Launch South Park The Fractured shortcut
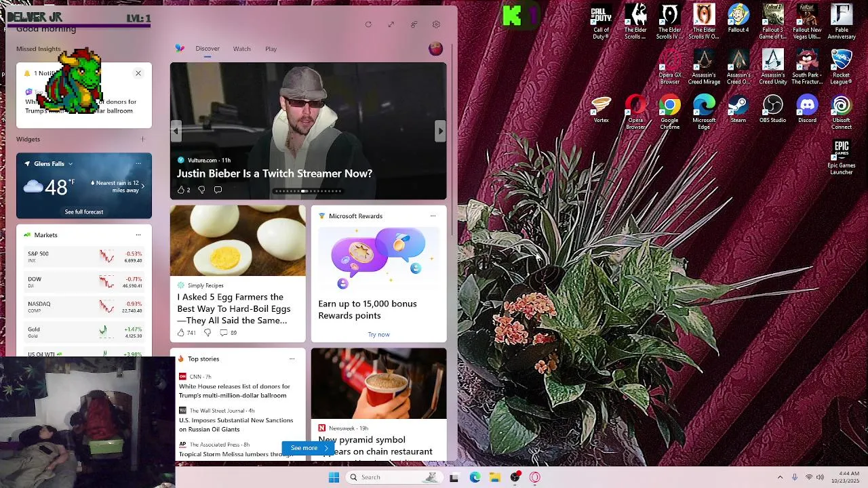Screen dimensions: 868x488 pyautogui.click(x=807, y=67)
